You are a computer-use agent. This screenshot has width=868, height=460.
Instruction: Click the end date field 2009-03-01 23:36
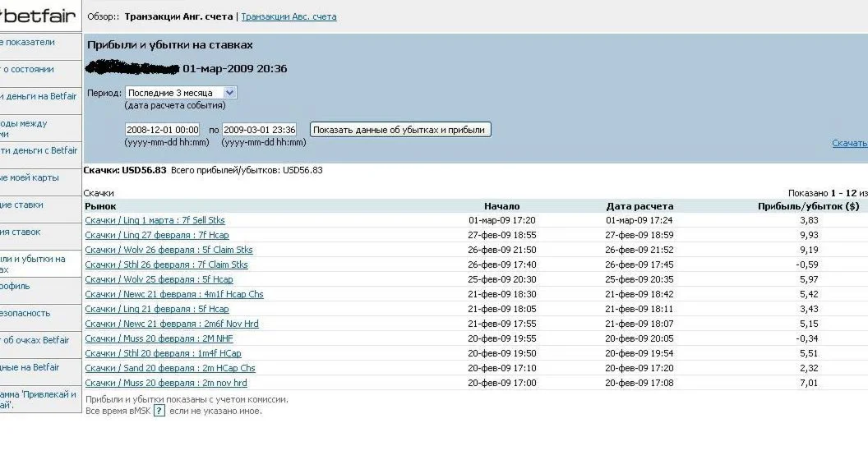coord(259,130)
